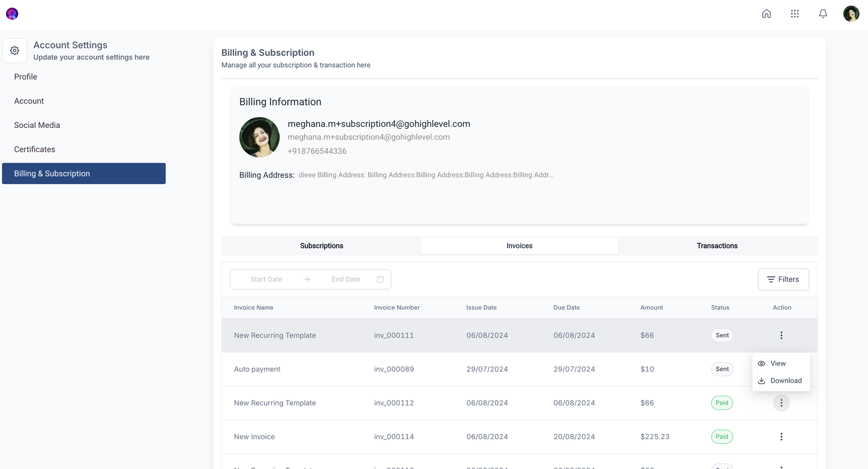Open action menu for New Invoice row
Image resolution: width=868 pixels, height=469 pixels.
[781, 437]
